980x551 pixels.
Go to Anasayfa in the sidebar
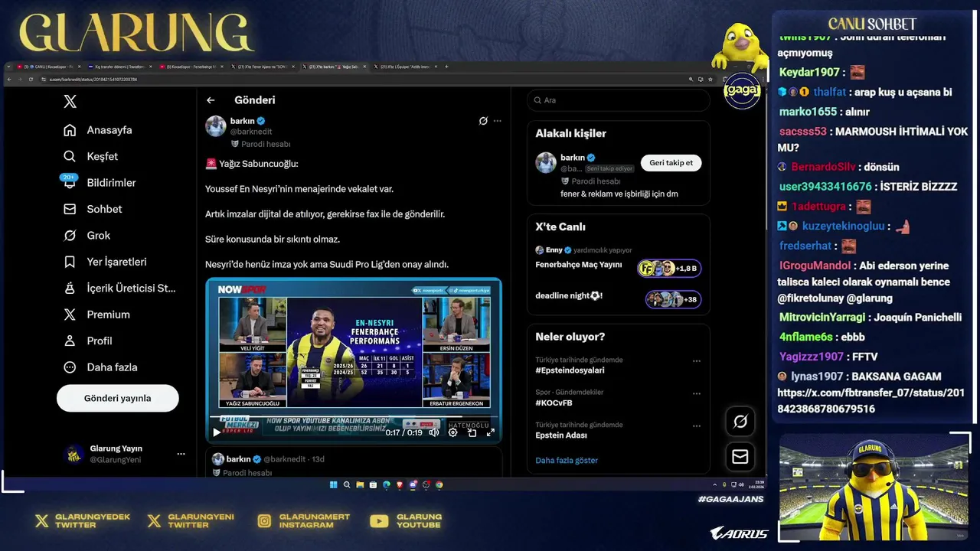click(98, 130)
